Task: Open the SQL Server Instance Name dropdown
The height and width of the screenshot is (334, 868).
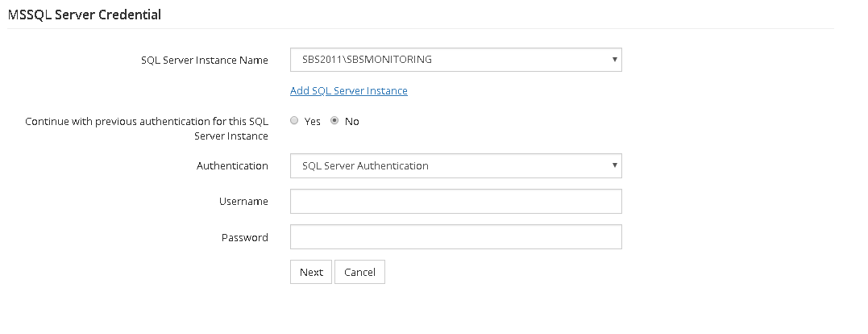Action: pos(455,60)
